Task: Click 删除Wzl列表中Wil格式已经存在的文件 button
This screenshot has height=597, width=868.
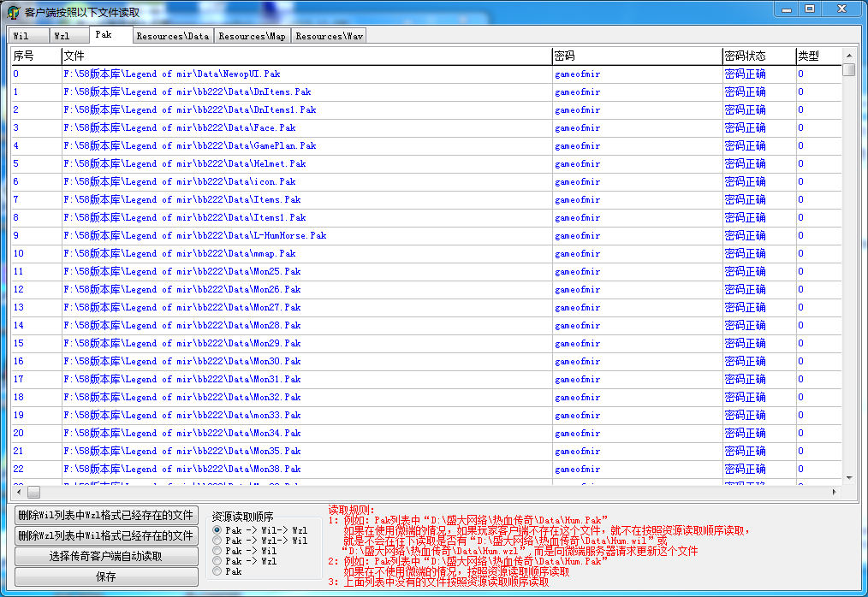Action: [106, 535]
